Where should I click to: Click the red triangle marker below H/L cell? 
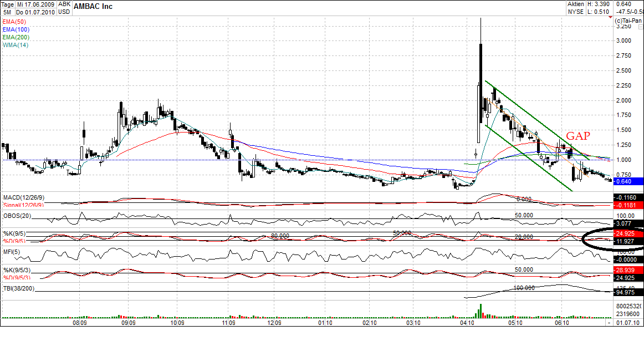coord(611,18)
